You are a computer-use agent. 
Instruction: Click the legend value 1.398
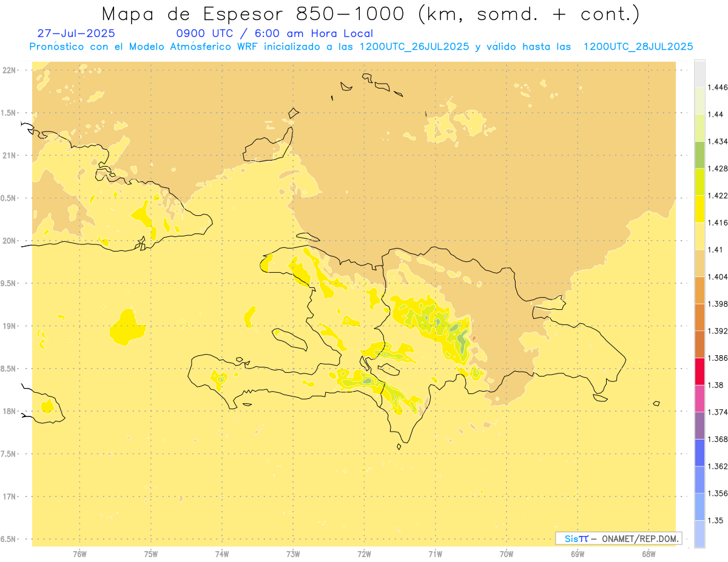717,304
